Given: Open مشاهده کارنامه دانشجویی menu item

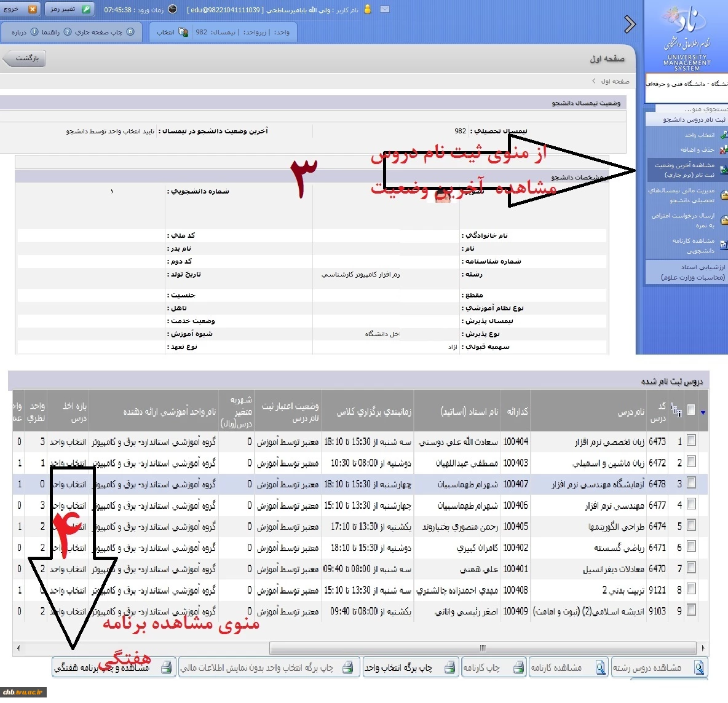Looking at the screenshot, I should coord(693,245).
